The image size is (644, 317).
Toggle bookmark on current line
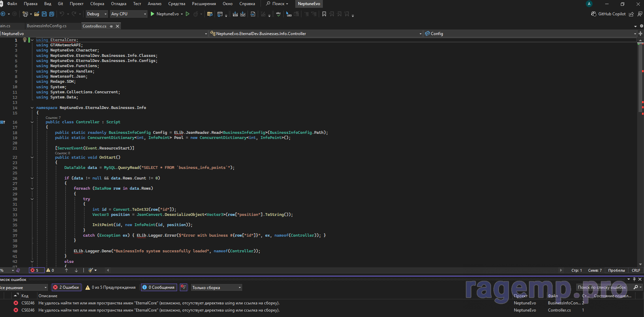(x=324, y=14)
